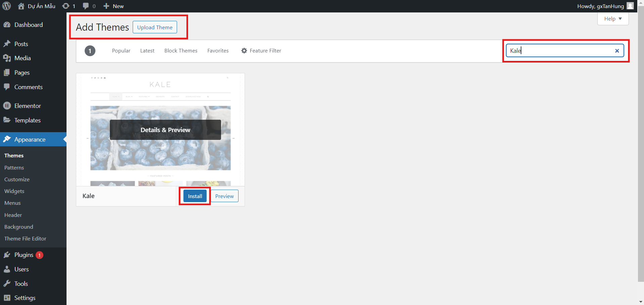Install the Kale theme
Viewport: 644px width, 305px height.
pyautogui.click(x=195, y=196)
